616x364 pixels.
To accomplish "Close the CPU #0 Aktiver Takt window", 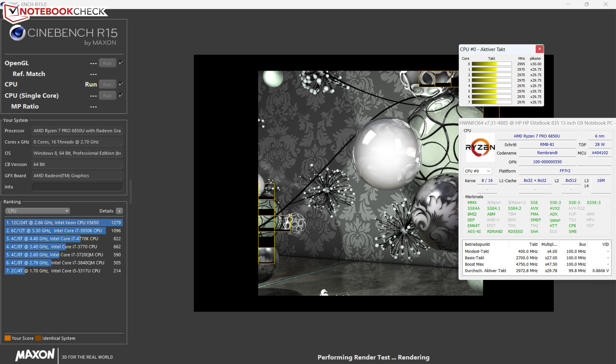I will [x=540, y=49].
